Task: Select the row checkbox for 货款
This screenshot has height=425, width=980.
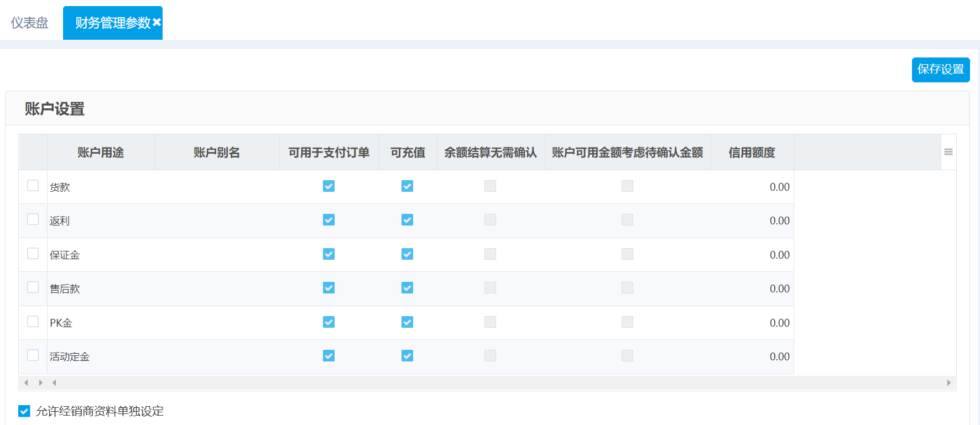Action: tap(33, 186)
